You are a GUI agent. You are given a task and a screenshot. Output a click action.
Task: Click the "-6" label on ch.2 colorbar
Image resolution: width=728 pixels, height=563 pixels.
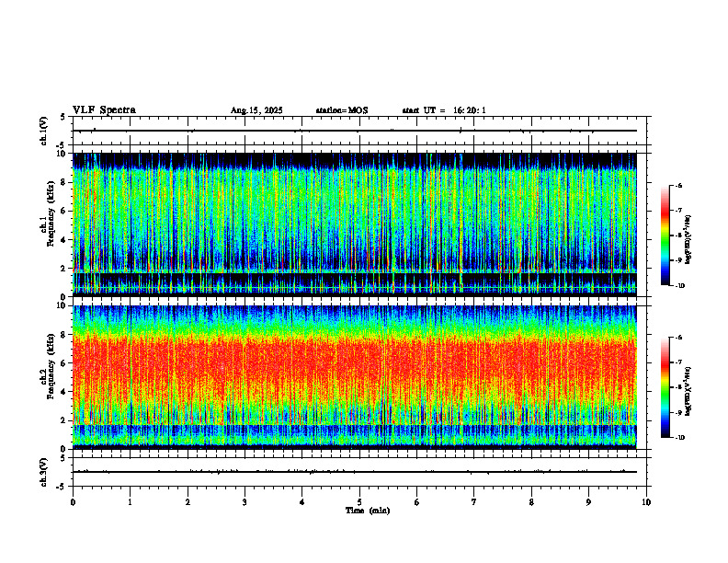pos(678,338)
